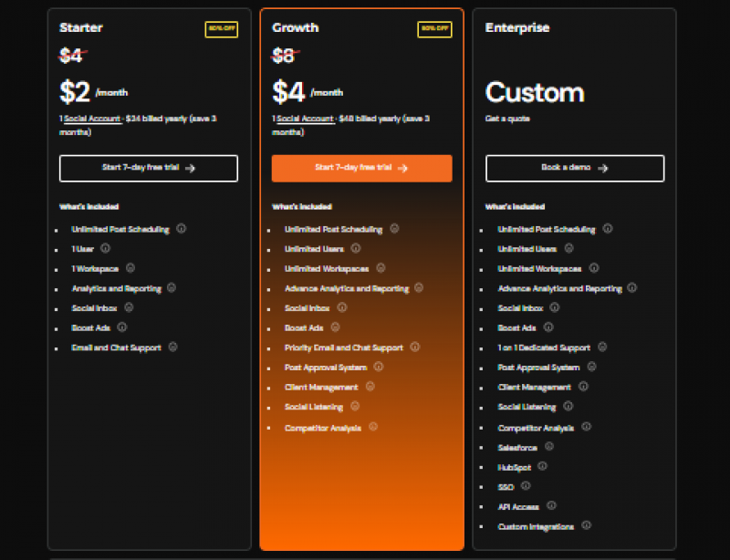Click the info icon beside Custom Integrations

click(x=586, y=524)
